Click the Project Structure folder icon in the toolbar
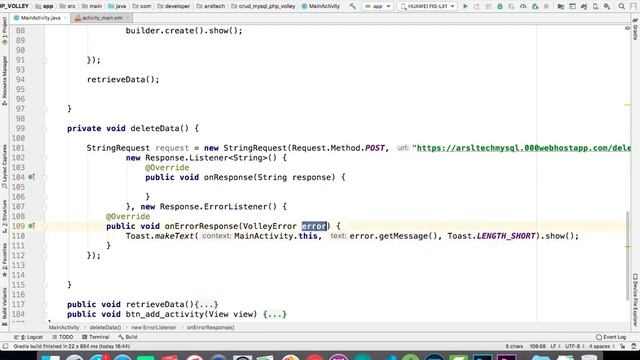The image size is (640, 360). [x=561, y=6]
